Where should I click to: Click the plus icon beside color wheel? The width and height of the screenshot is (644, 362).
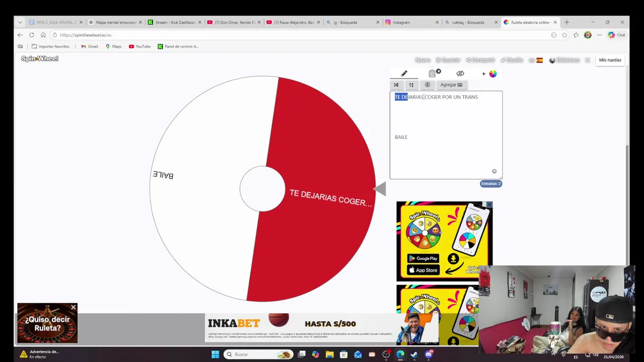click(484, 73)
